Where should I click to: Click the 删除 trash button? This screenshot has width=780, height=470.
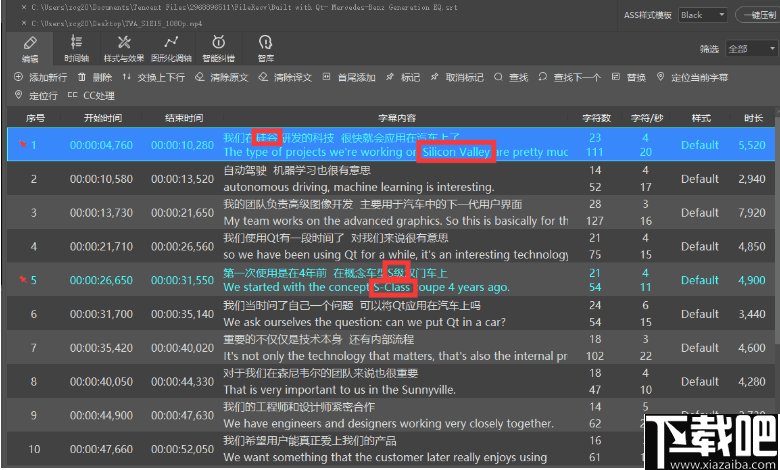click(x=95, y=77)
